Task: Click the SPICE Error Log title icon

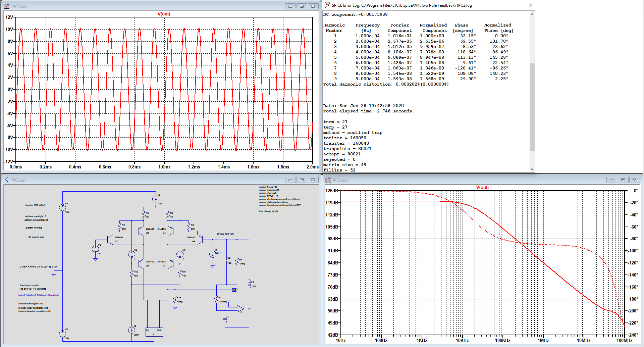Action: click(327, 5)
